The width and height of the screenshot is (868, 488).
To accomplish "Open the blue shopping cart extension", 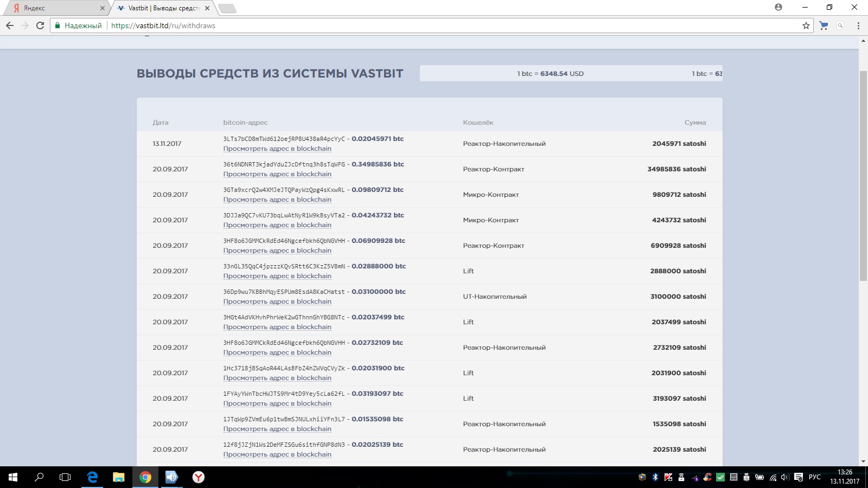I will coord(824,25).
